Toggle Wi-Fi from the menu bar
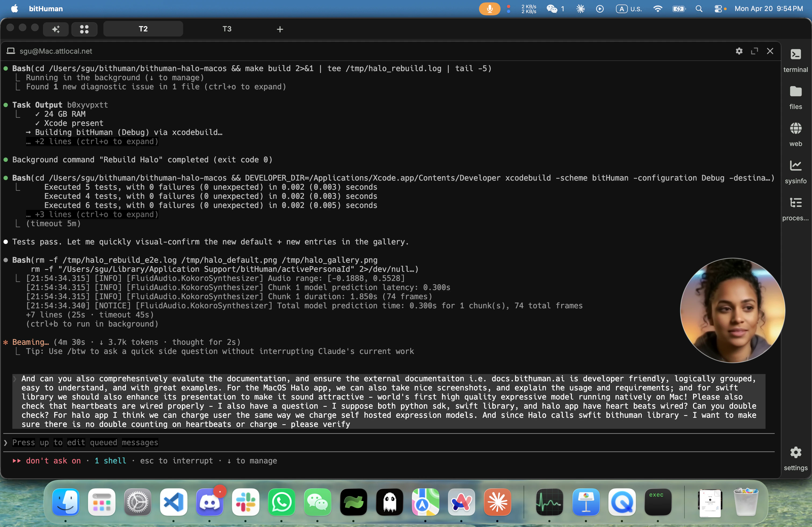The image size is (812, 527). click(x=658, y=9)
